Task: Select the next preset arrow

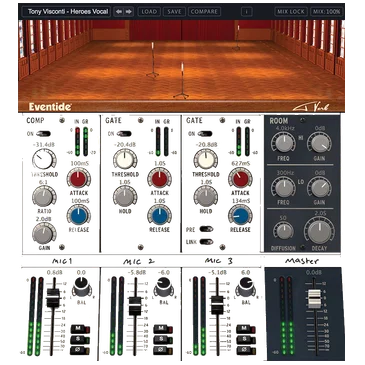Action: pos(128,12)
